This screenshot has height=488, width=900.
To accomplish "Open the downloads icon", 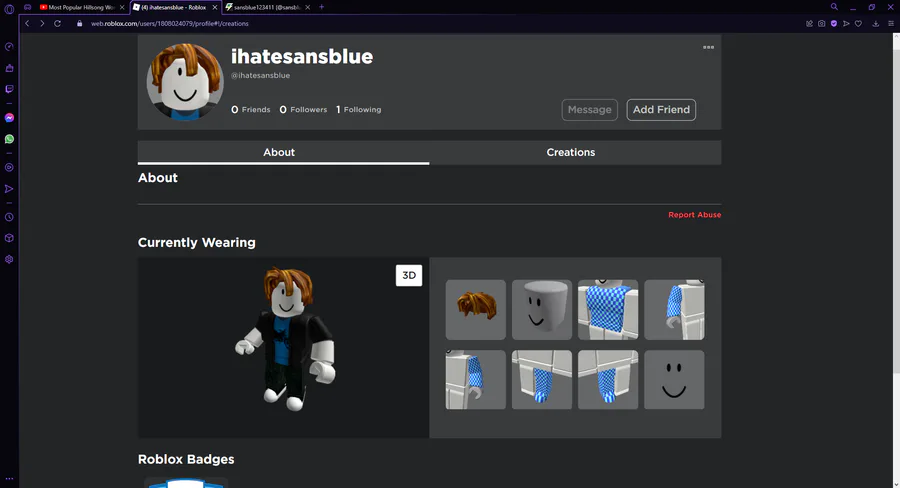I will (875, 24).
